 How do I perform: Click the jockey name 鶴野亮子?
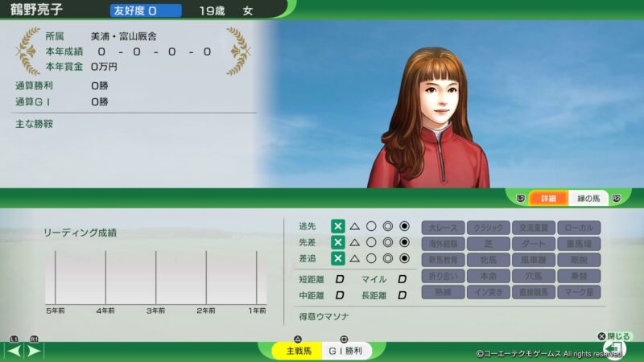[36, 10]
